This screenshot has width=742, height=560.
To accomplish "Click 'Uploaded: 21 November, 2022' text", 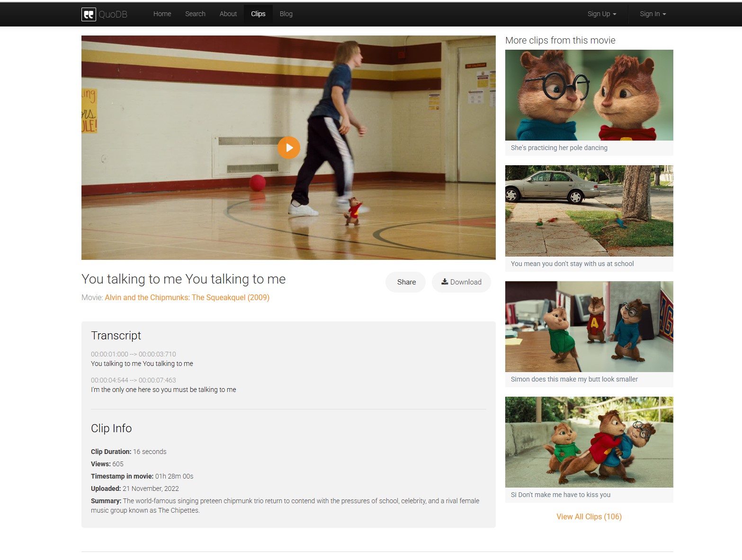I will point(135,489).
